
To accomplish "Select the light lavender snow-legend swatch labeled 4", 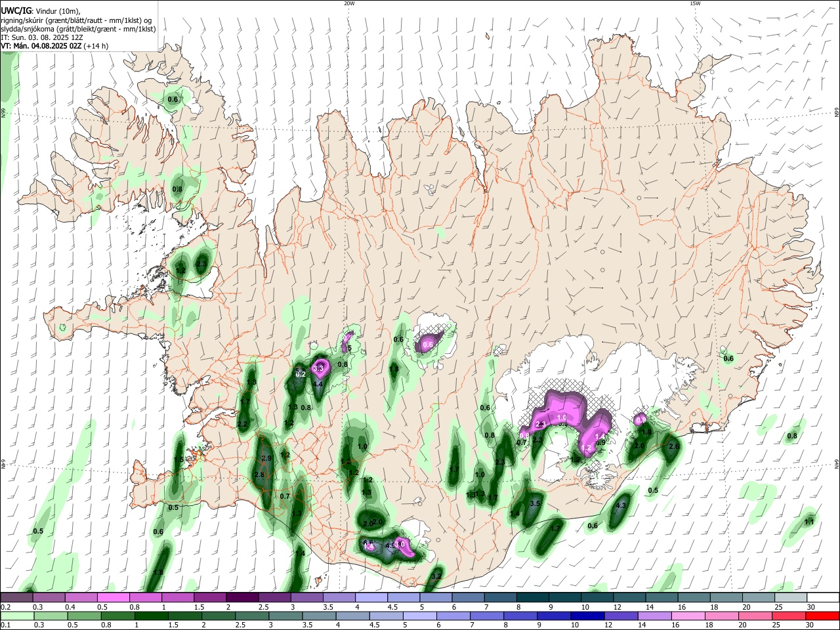I will pos(371,597).
